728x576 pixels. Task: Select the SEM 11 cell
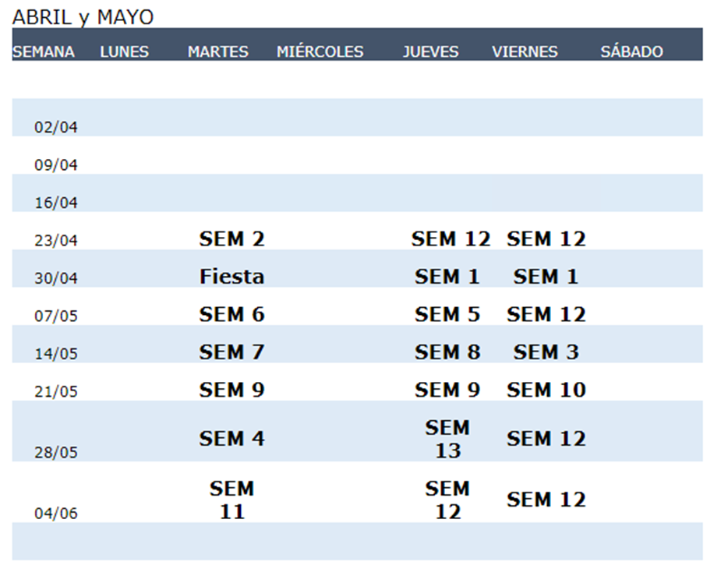231,500
